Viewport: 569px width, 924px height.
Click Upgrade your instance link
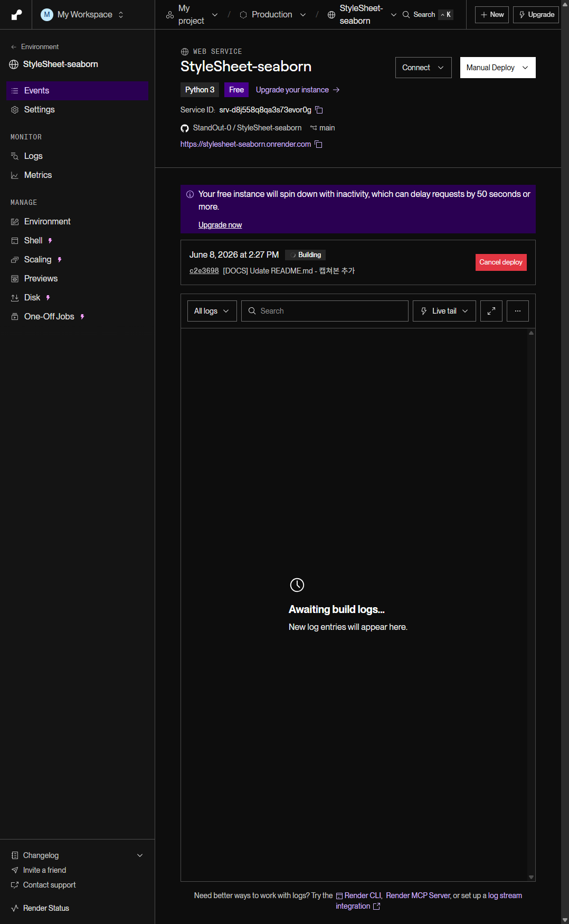298,90
